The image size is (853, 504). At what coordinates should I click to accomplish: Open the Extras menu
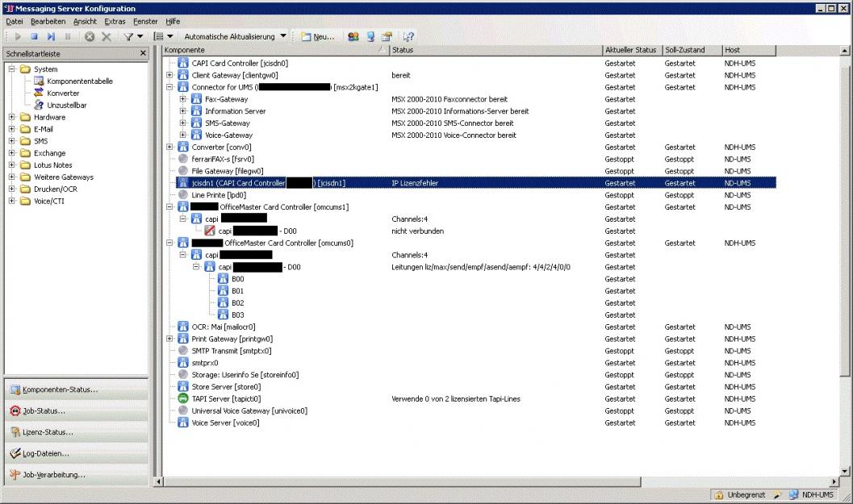(x=115, y=21)
